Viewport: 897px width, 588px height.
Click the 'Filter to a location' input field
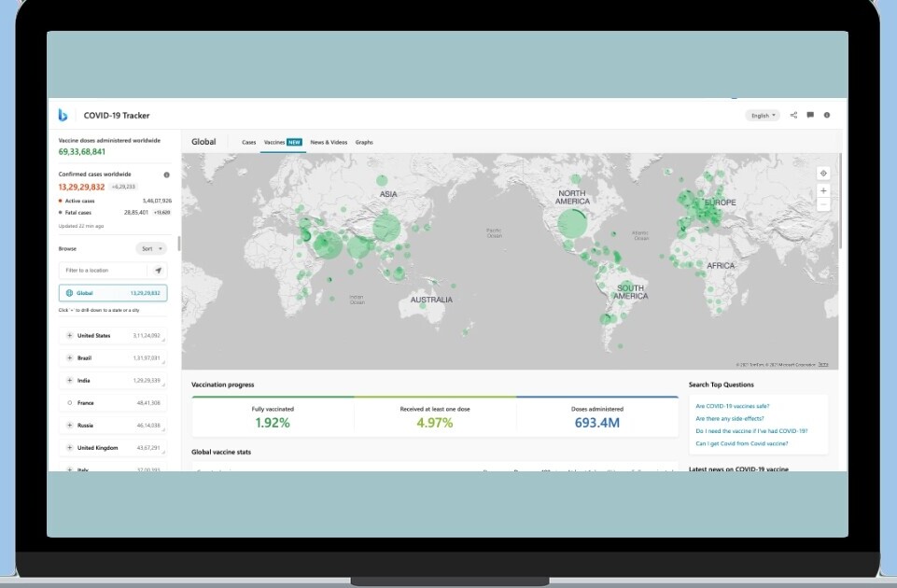tap(103, 271)
